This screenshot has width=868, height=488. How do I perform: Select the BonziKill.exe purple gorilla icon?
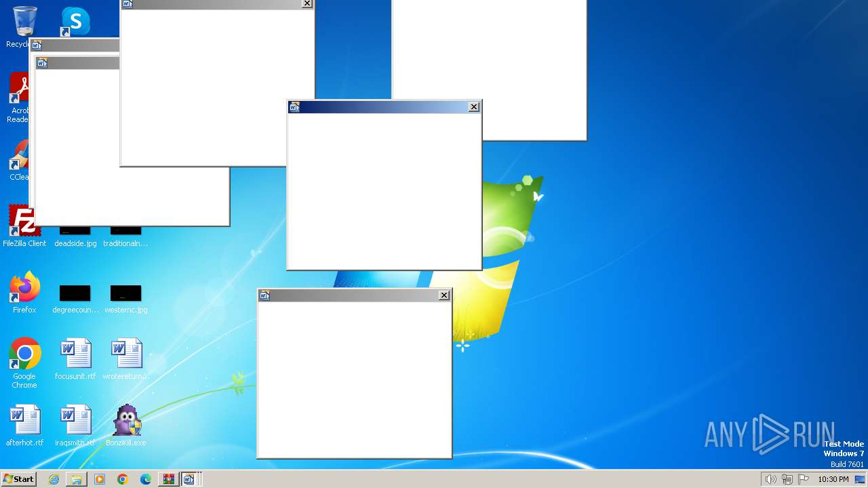pos(126,420)
